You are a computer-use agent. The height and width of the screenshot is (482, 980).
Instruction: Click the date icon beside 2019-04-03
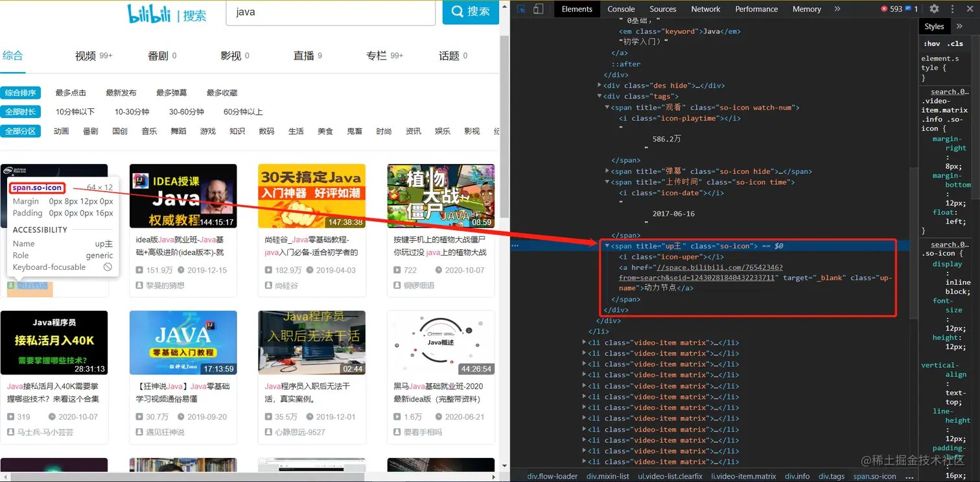[x=309, y=270]
